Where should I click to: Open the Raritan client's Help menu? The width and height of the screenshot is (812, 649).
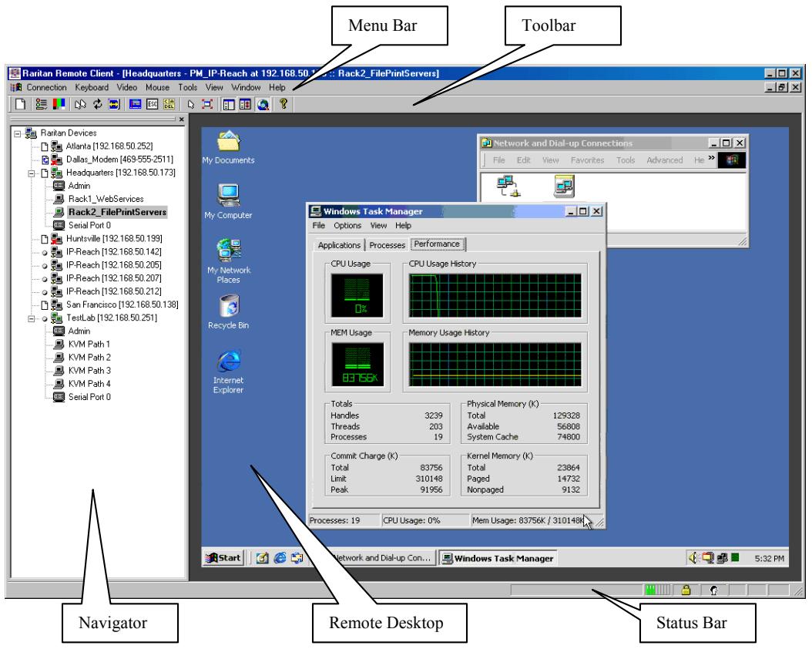click(x=277, y=88)
